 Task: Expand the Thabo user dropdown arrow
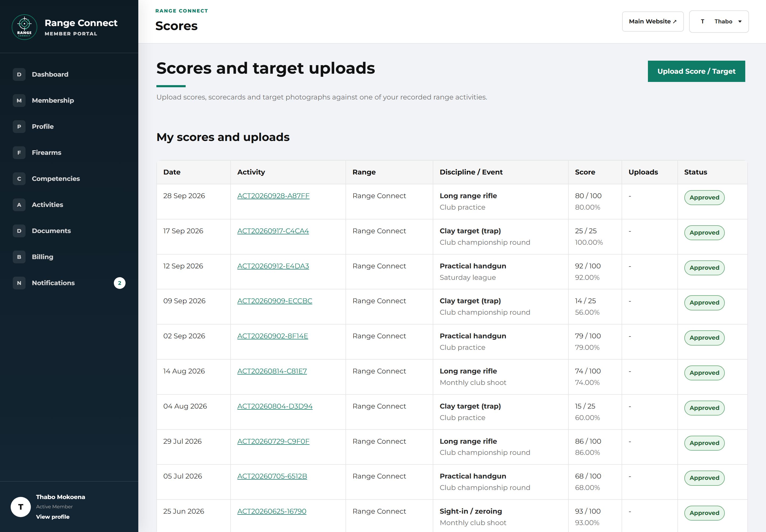(x=740, y=22)
